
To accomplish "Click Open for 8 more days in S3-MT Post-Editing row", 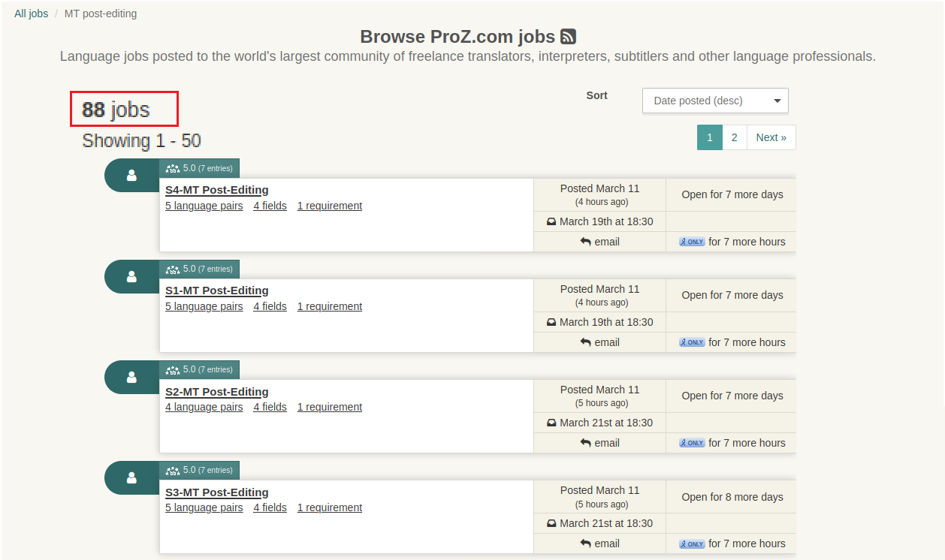I will (x=732, y=497).
